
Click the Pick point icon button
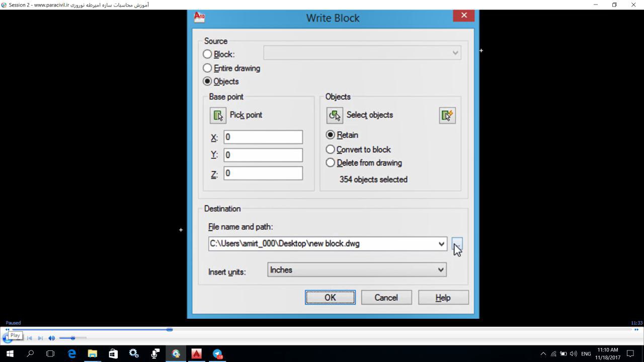[218, 115]
